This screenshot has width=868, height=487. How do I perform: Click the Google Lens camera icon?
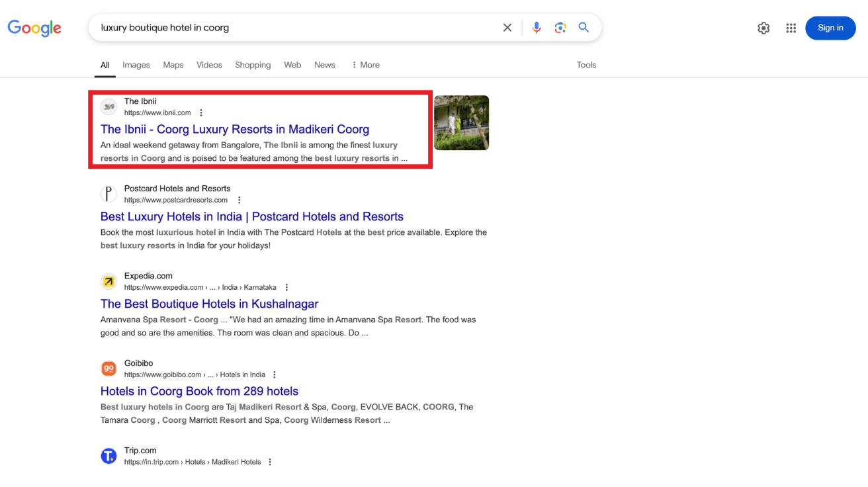coord(560,28)
